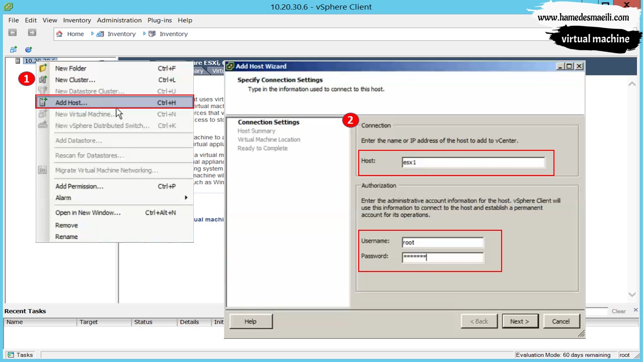The width and height of the screenshot is (644, 362).
Task: Click the Clear button in Recent Tasks
Action: click(x=618, y=311)
